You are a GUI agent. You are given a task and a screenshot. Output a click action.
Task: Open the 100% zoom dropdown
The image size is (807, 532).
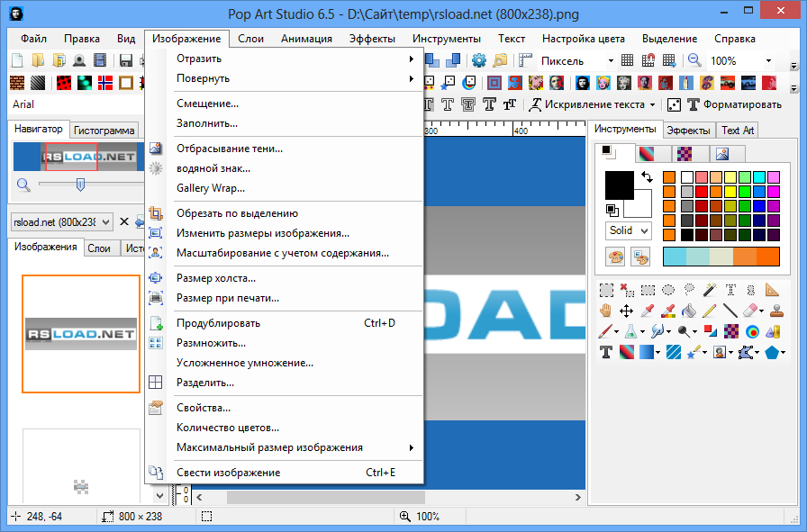coord(768,60)
